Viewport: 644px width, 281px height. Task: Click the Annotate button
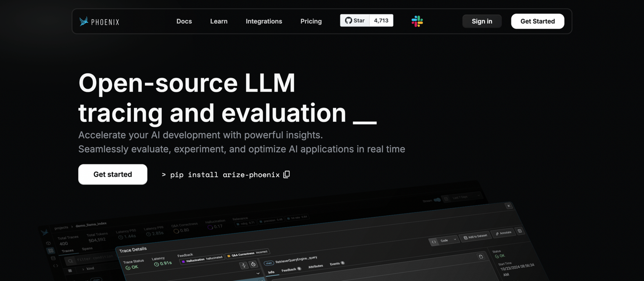pyautogui.click(x=504, y=233)
